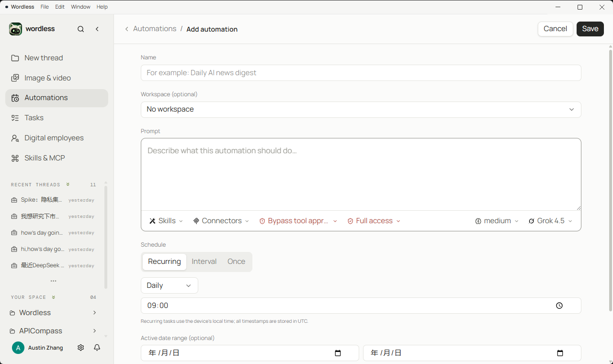Click the clock icon in time field

559,306
